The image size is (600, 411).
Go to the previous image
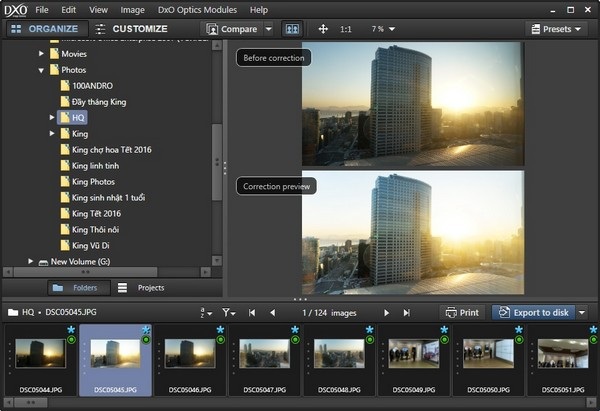tap(272, 313)
